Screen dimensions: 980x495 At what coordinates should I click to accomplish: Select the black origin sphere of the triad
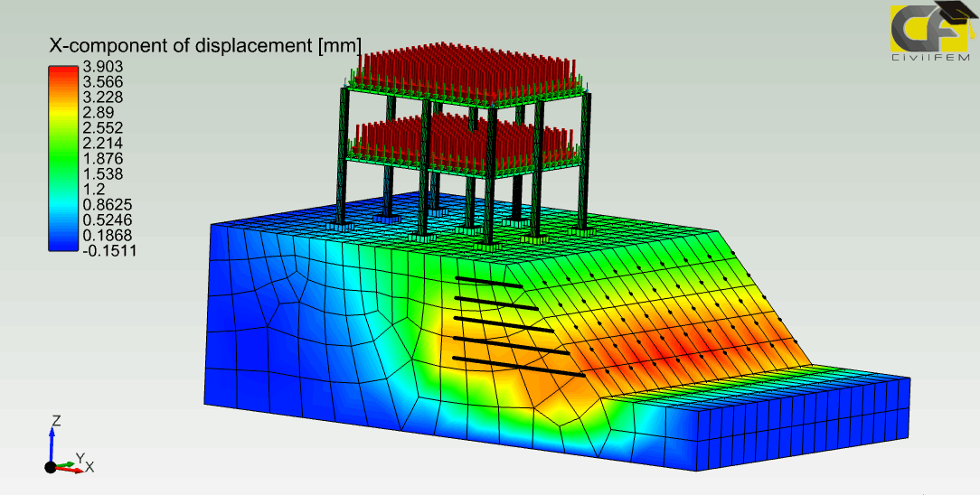(x=51, y=467)
